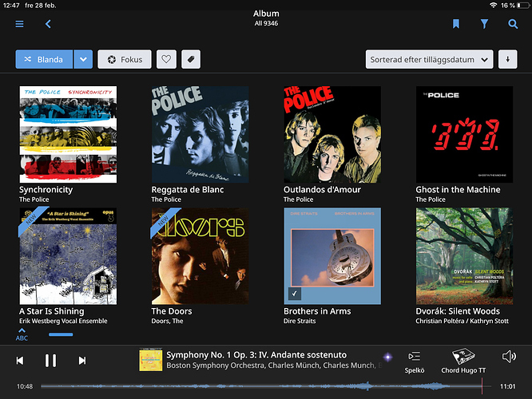This screenshot has width=532, height=399.
Task: Open the Synchronicity album cover
Action: coord(68,135)
